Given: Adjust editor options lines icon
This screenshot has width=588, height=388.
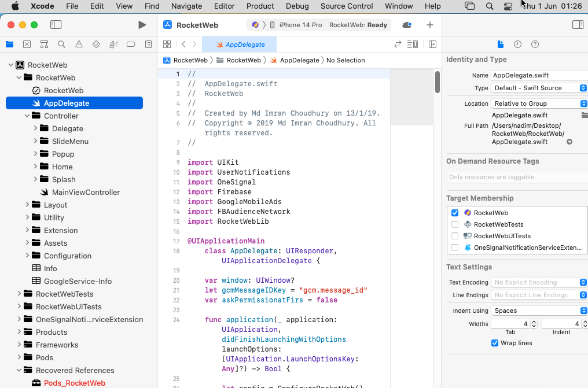Looking at the screenshot, I should click(x=413, y=44).
